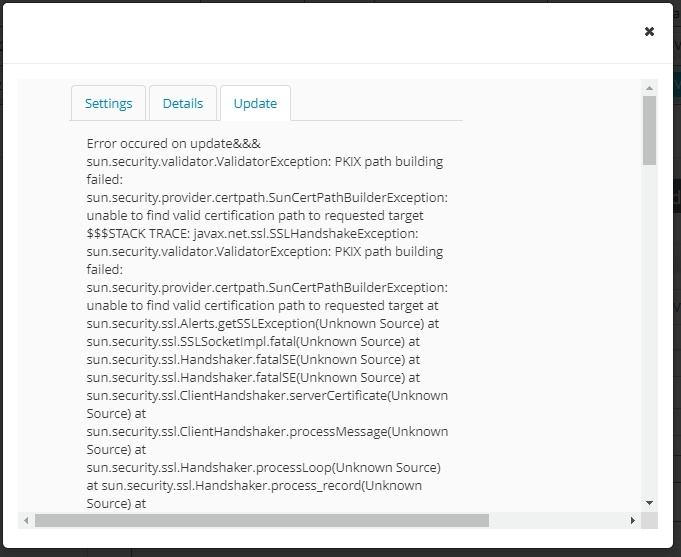Select the Update tab

coord(255,103)
